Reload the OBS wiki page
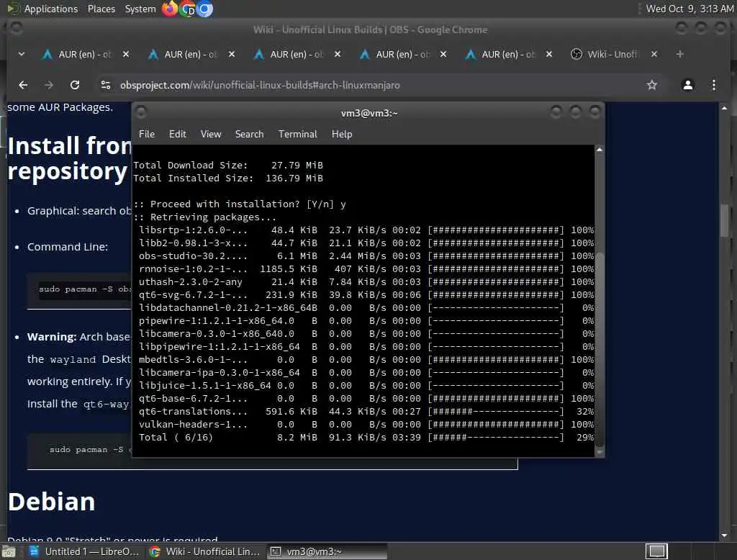 (x=75, y=85)
